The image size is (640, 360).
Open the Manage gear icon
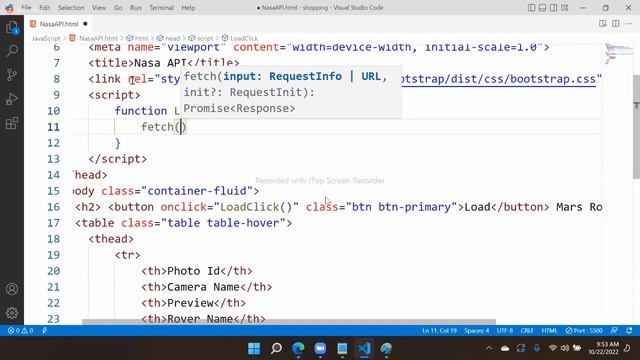pyautogui.click(x=12, y=313)
